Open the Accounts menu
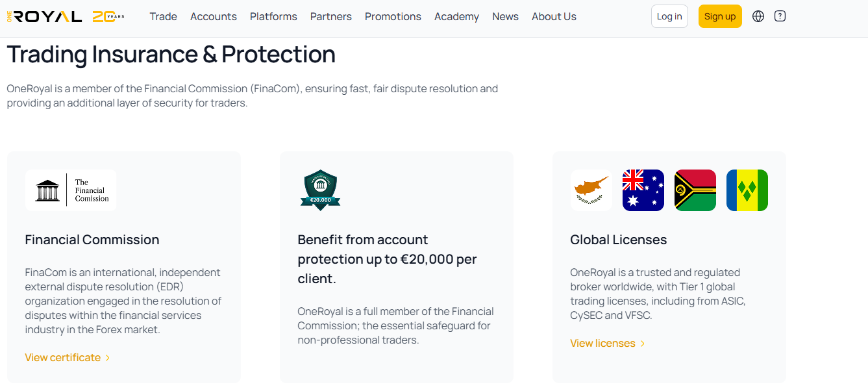 pos(214,17)
